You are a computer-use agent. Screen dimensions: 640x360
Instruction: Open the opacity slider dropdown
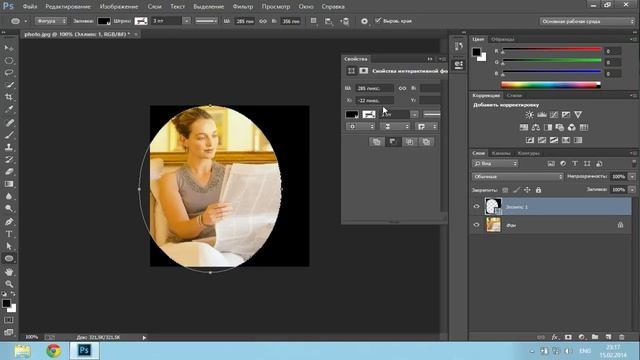coord(632,177)
